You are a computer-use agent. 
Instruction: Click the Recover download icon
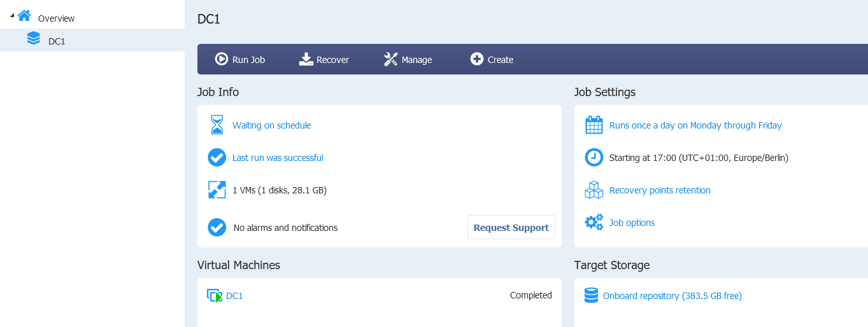(x=306, y=59)
